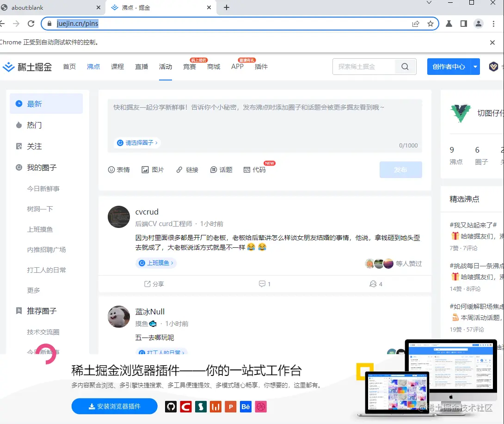Add a link via 链接

[187, 170]
